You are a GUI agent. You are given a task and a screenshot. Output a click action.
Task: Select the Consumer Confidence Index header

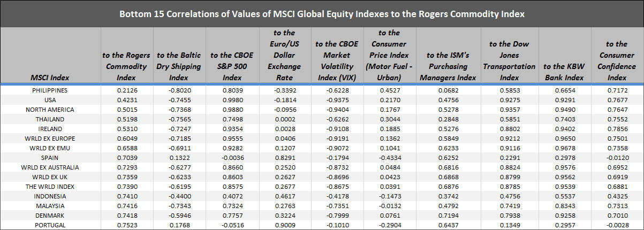point(617,61)
